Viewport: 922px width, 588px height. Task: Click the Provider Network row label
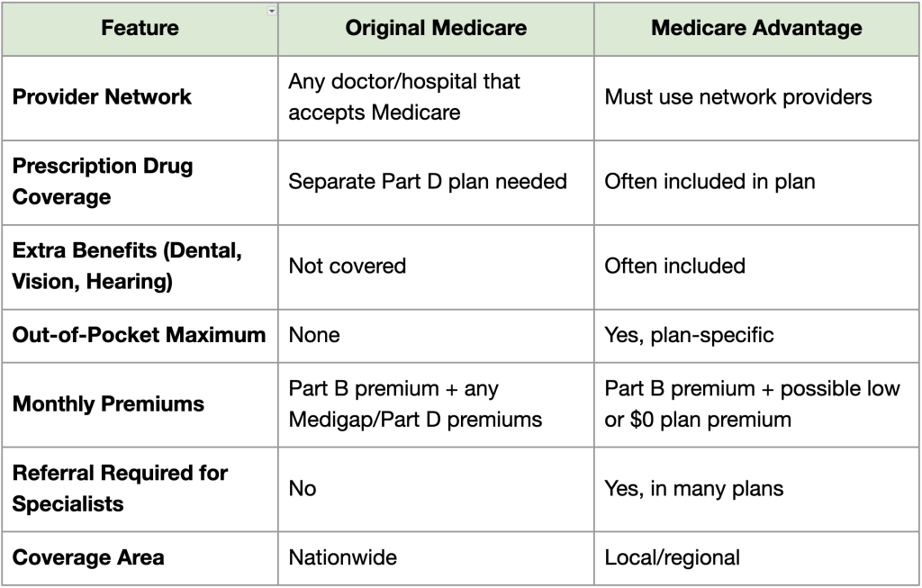pos(102,96)
